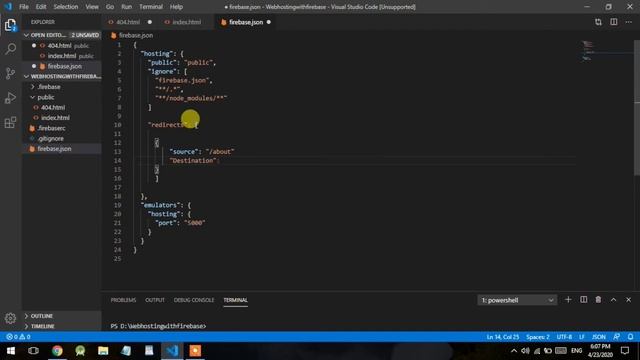The height and width of the screenshot is (360, 640).
Task: Close the terminal panel
Action: click(629, 300)
